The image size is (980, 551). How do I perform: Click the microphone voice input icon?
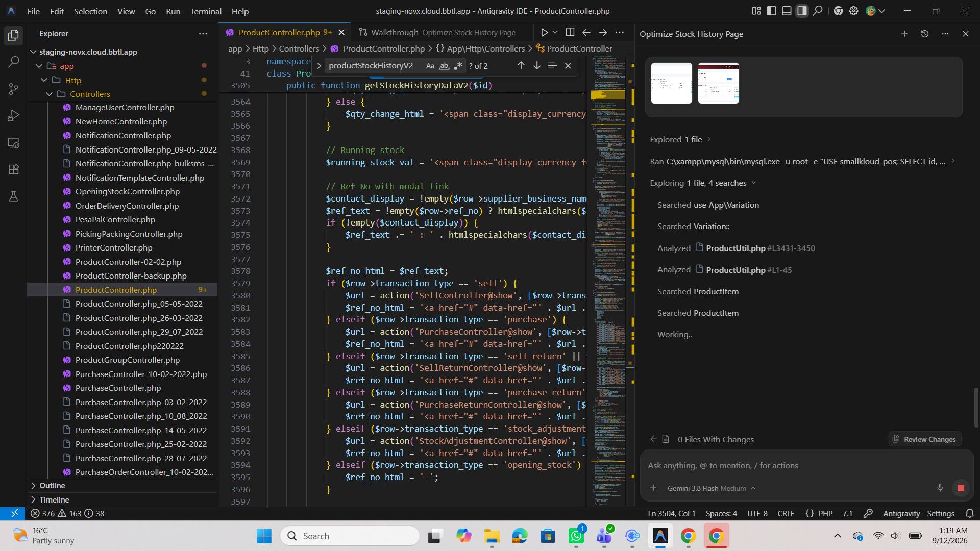pyautogui.click(x=940, y=488)
